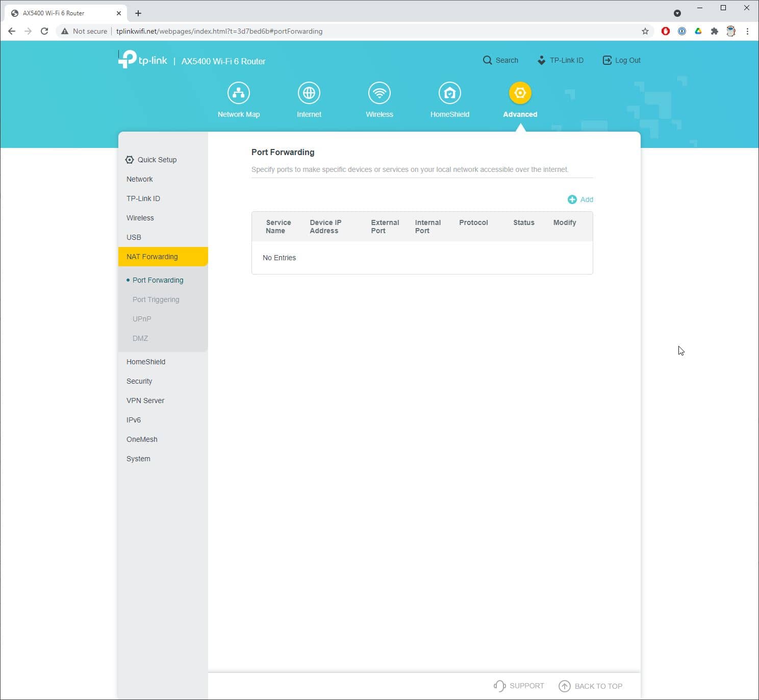
Task: Click the Log Out text link
Action: [x=627, y=60]
